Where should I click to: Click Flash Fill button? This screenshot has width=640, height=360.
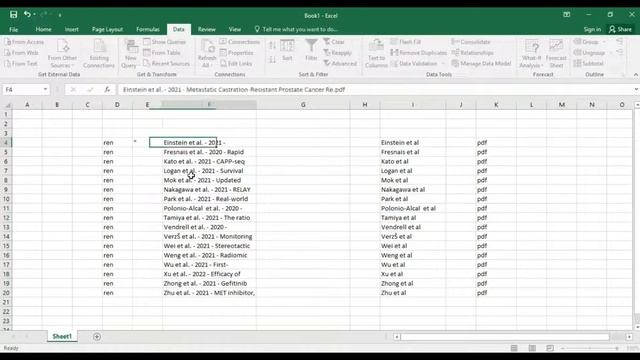(x=406, y=42)
